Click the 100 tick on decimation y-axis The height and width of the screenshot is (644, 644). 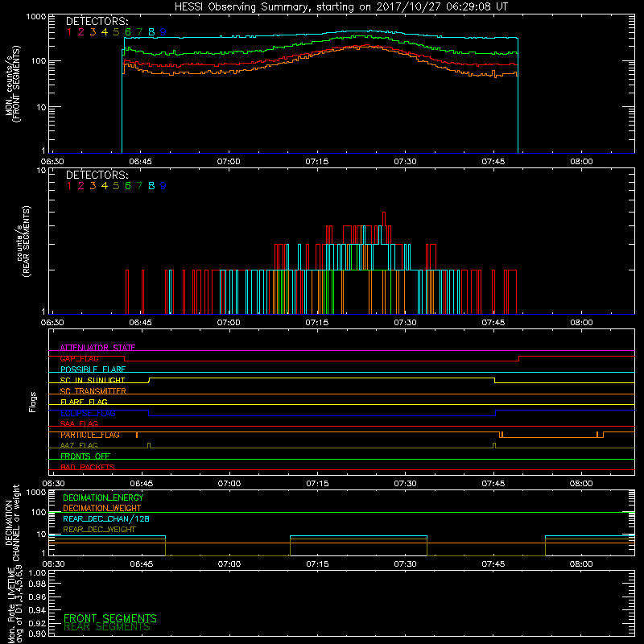pyautogui.click(x=39, y=512)
